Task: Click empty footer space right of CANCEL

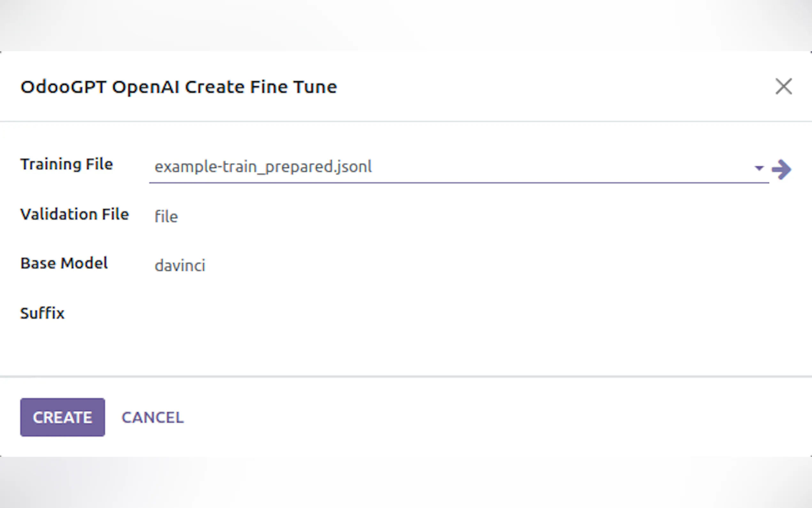Action: point(470,417)
